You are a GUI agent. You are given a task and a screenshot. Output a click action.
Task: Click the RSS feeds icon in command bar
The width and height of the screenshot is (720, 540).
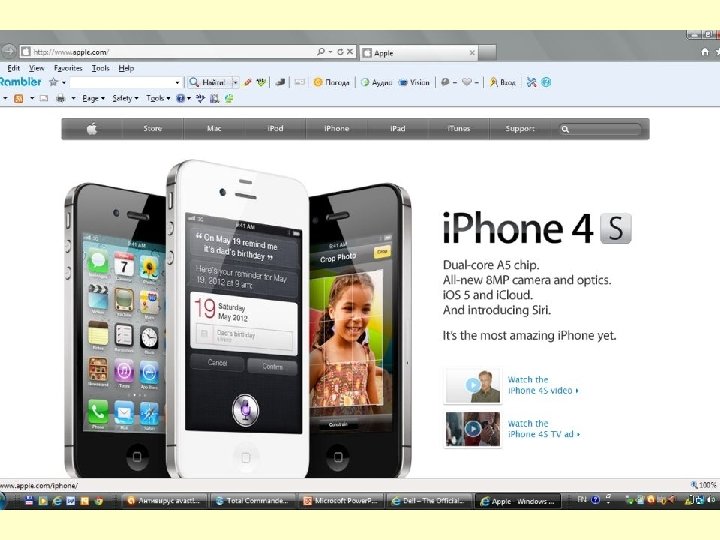coord(18,98)
